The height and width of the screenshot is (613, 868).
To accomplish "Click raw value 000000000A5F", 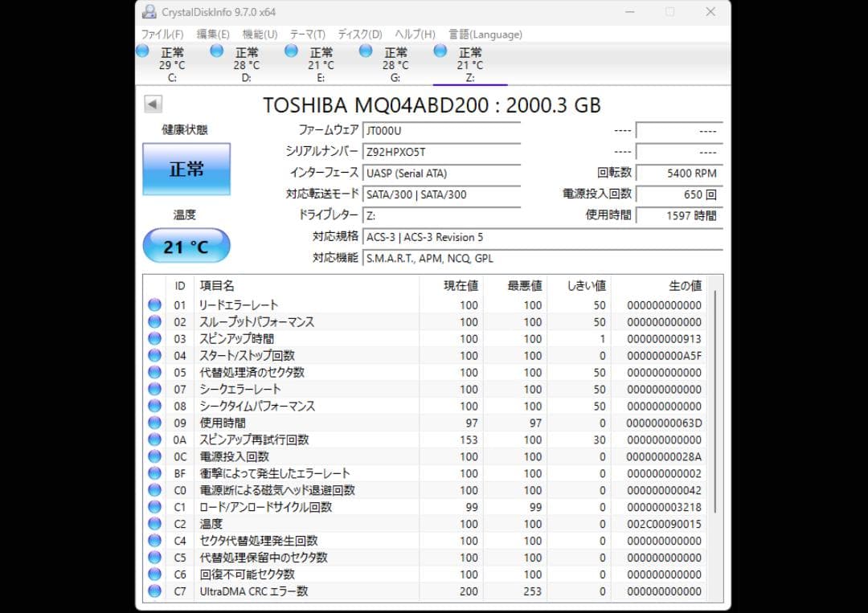I will pyautogui.click(x=664, y=355).
